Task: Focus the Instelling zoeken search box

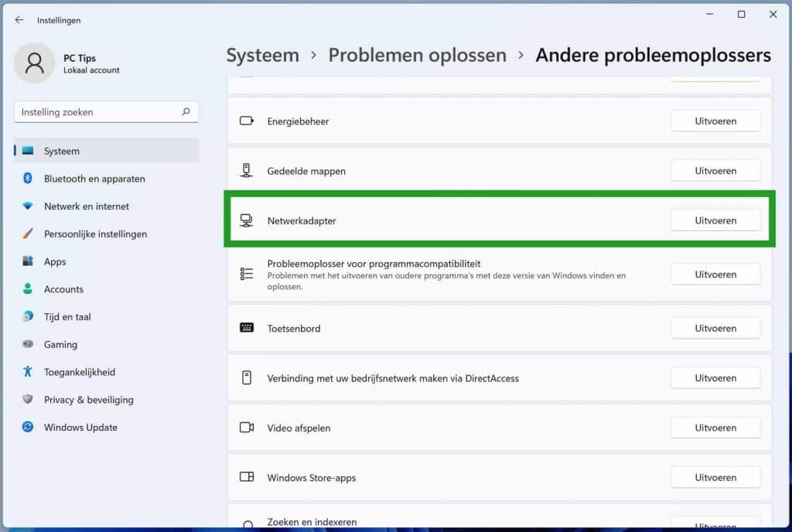Action: [106, 111]
